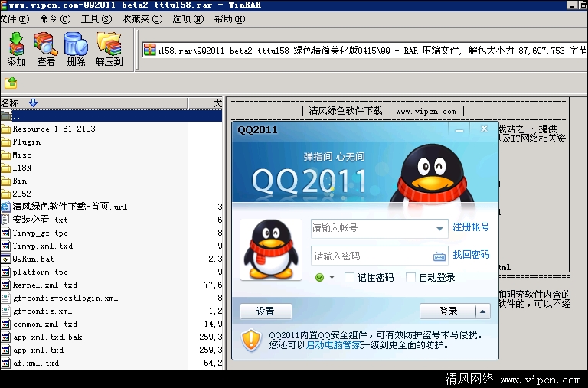Go up one folder level using the arrow icon
The width and height of the screenshot is (588, 388).
coord(11,83)
